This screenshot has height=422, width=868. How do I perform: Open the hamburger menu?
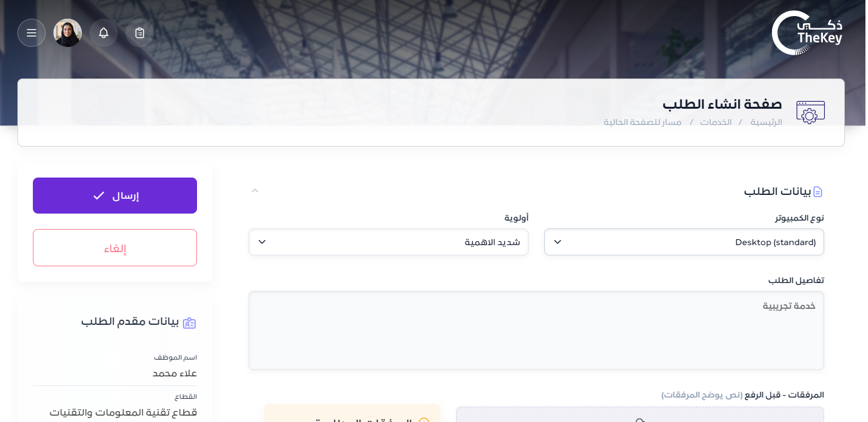(32, 33)
